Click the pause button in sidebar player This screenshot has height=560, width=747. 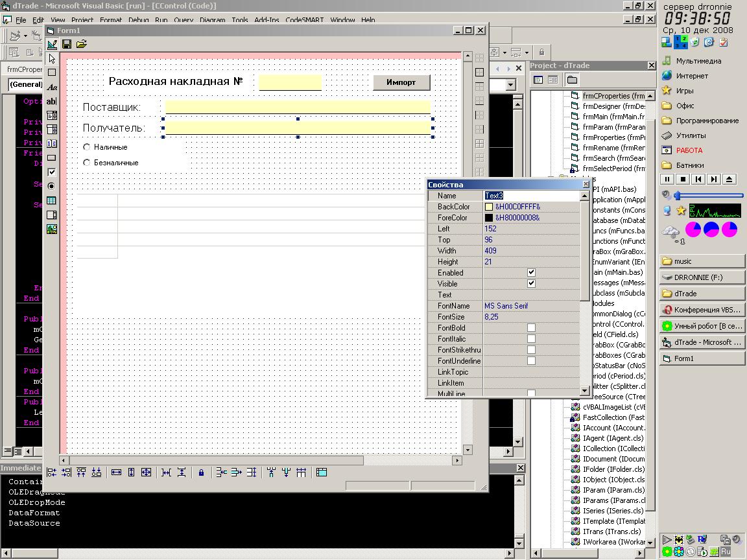pyautogui.click(x=667, y=180)
